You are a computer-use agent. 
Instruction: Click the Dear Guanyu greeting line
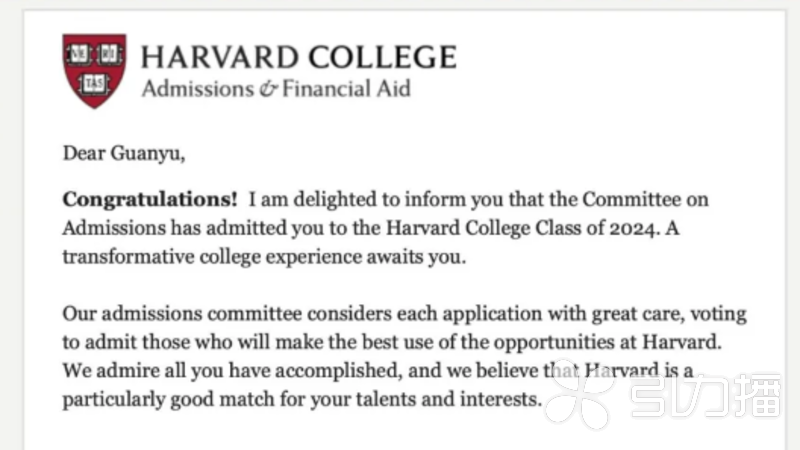124,153
